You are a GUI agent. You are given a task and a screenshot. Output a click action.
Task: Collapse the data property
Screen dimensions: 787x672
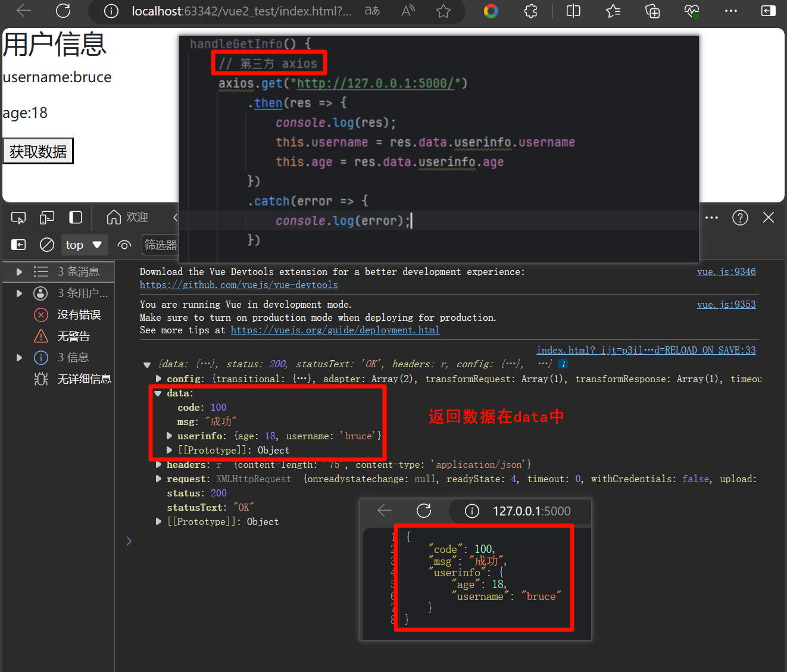point(158,393)
